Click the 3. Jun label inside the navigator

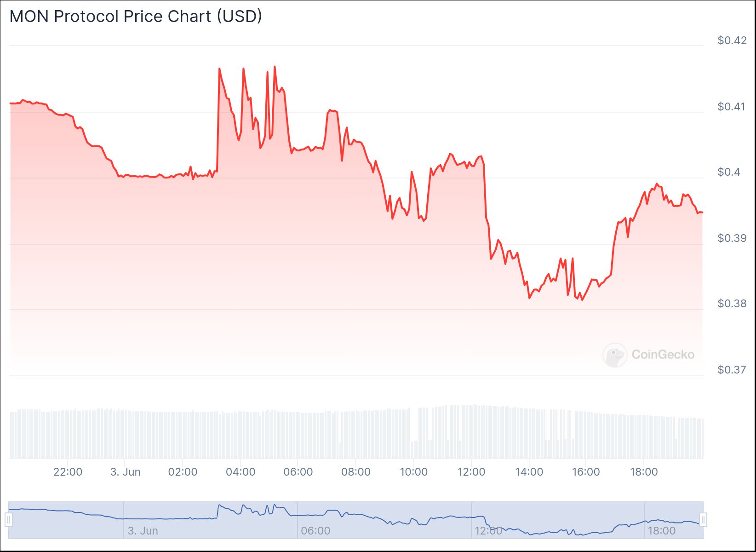point(143,531)
